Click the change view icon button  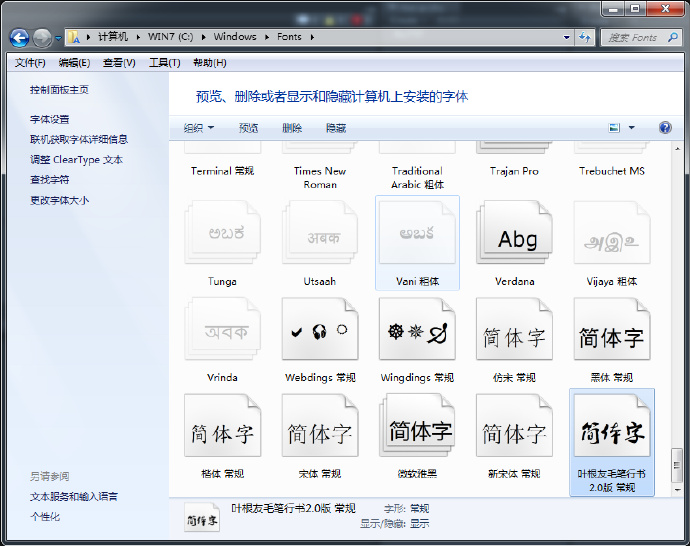click(614, 128)
